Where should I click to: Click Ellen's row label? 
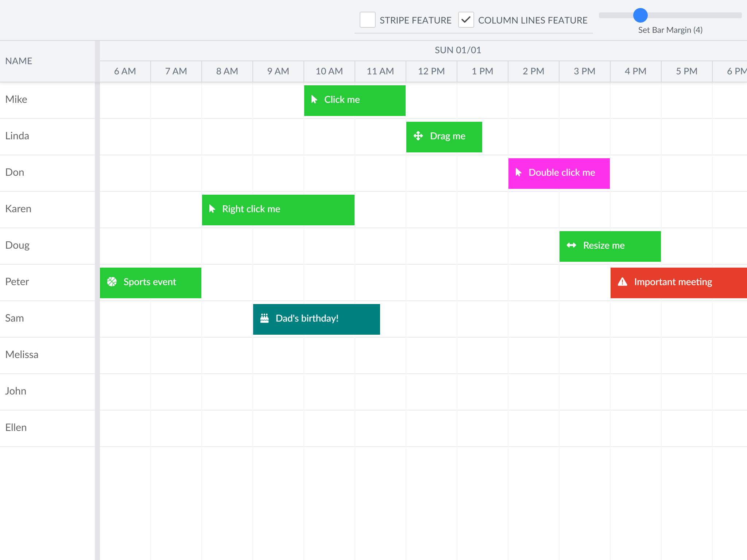(x=16, y=427)
